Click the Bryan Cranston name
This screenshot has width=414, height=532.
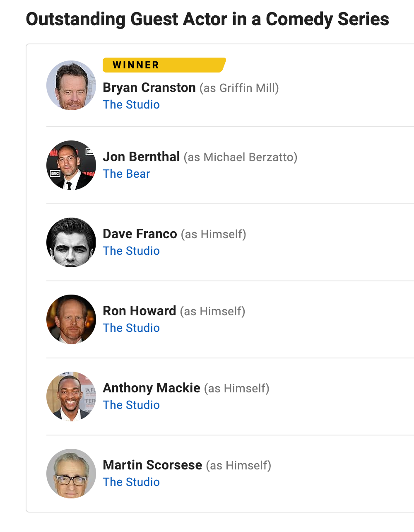pos(149,88)
